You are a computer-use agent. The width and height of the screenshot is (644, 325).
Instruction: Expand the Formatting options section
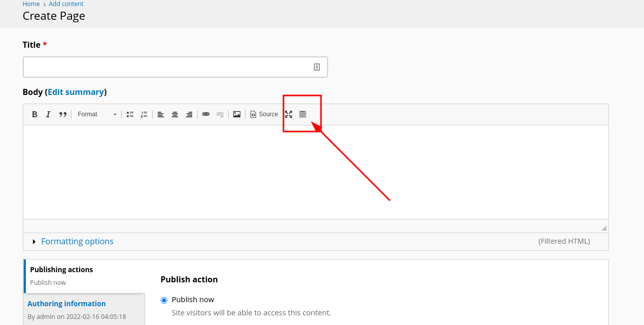click(x=77, y=241)
